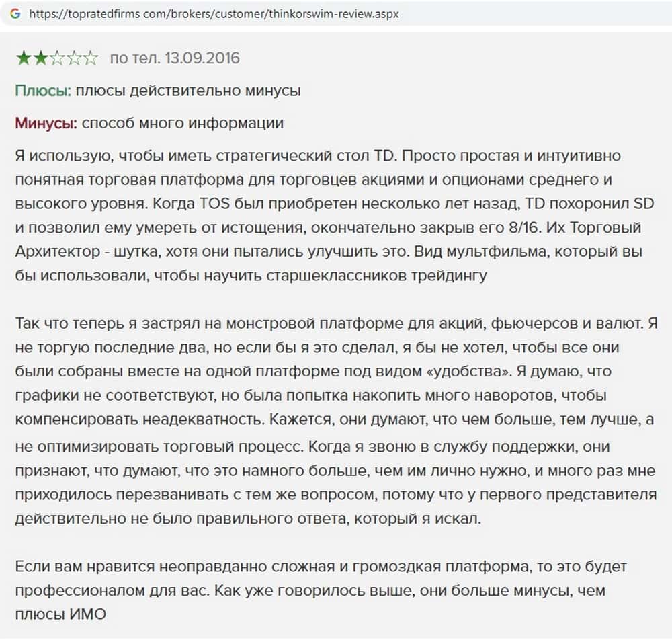Screen dimensions: 672x640
Task: Click the first filled green rating star
Action: click(24, 58)
